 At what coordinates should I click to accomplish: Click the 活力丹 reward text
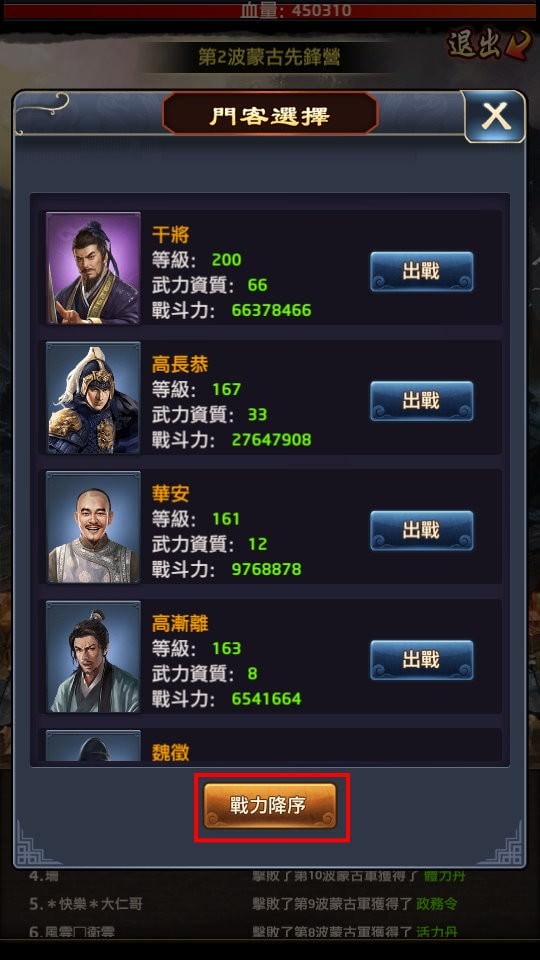[x=437, y=932]
